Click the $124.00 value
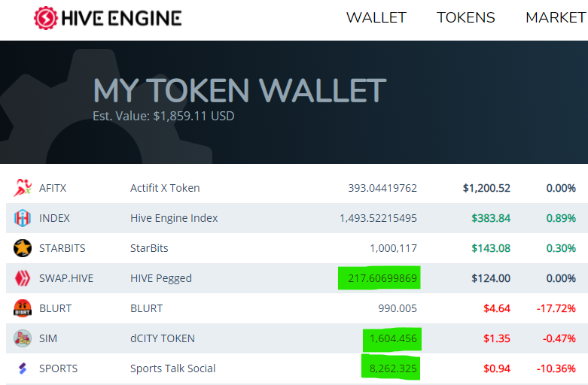The width and height of the screenshot is (588, 385). coord(491,278)
